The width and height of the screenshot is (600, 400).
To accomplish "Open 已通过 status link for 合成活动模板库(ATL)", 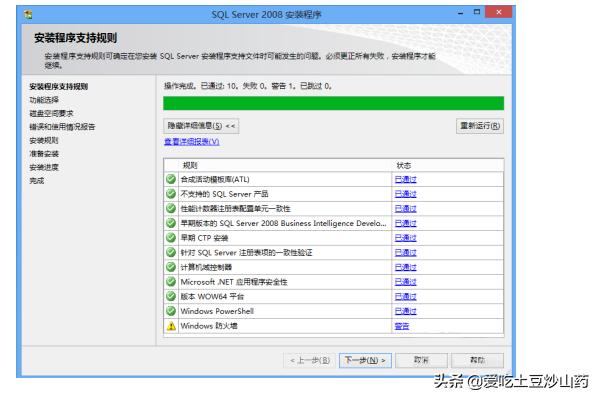I will 406,179.
